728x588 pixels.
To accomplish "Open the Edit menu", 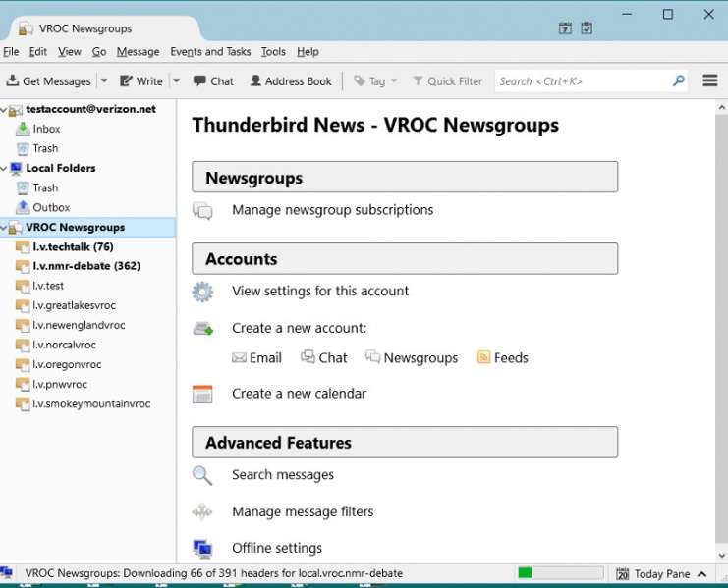I will click(38, 51).
